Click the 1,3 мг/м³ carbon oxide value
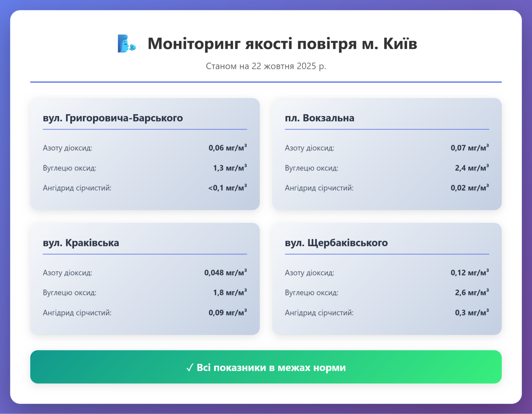532x414 pixels. pyautogui.click(x=230, y=168)
